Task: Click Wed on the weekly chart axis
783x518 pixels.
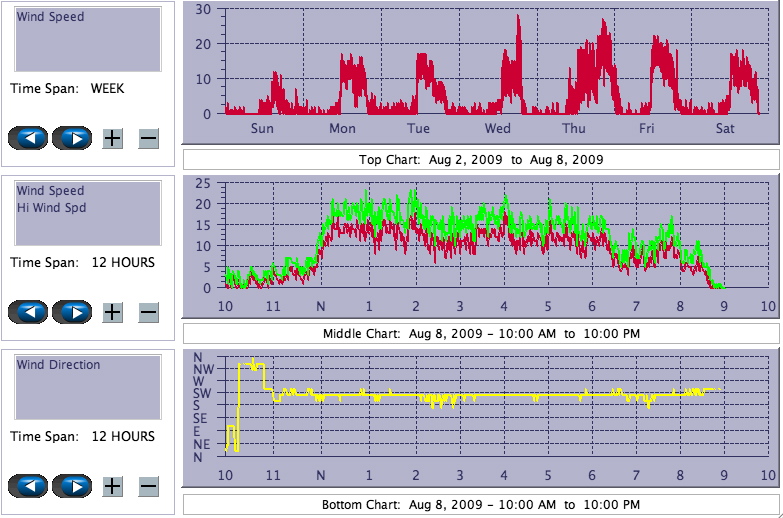Action: point(497,129)
